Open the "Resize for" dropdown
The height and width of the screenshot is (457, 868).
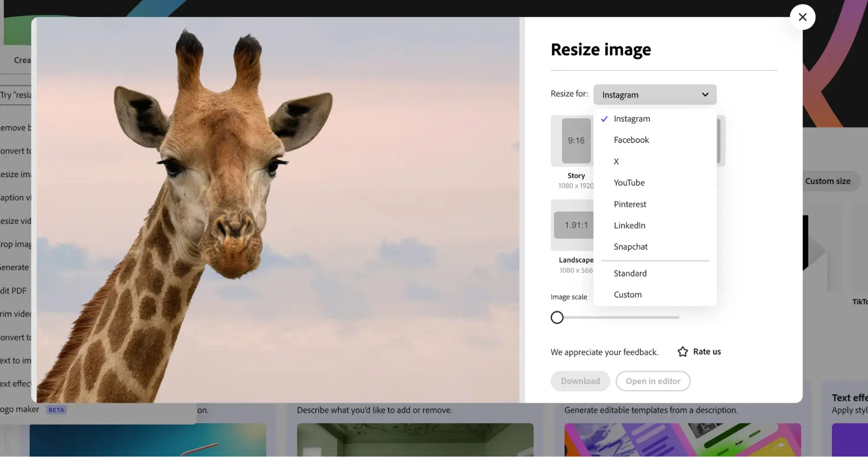point(654,94)
